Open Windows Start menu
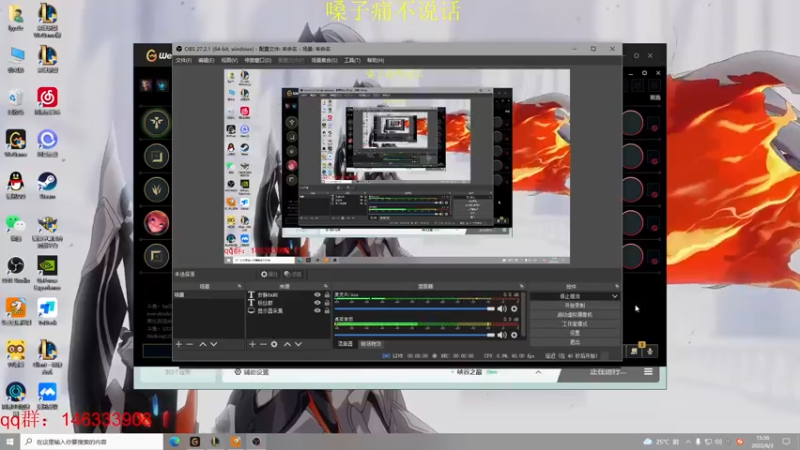The width and height of the screenshot is (800, 450). pyautogui.click(x=10, y=441)
